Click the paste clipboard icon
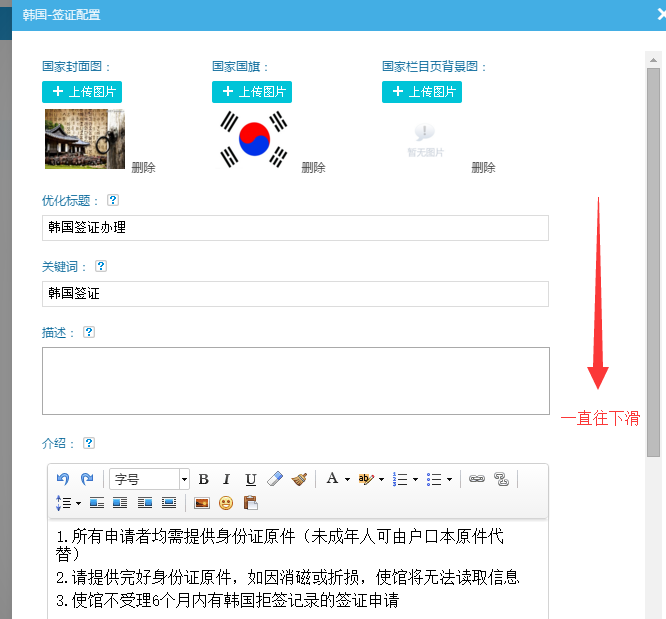The height and width of the screenshot is (619, 666). (x=250, y=503)
